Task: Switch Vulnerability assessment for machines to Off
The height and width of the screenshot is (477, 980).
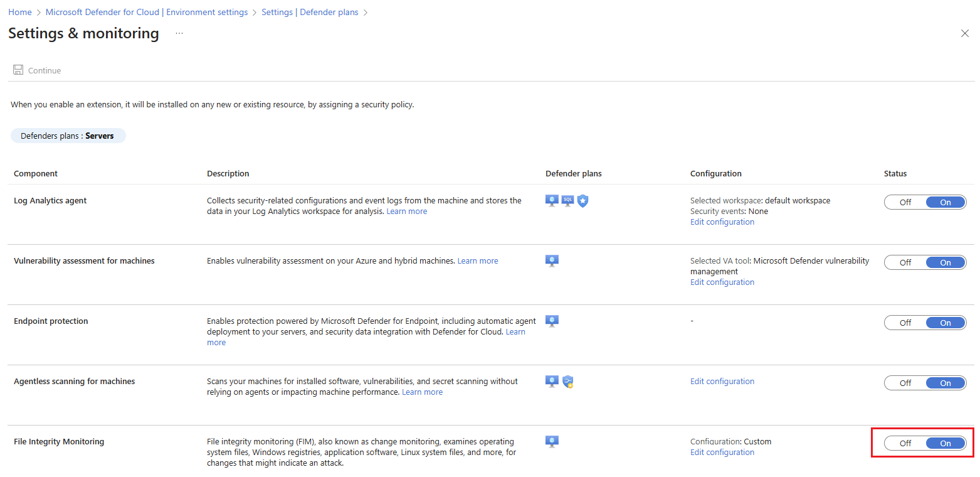Action: (905, 262)
